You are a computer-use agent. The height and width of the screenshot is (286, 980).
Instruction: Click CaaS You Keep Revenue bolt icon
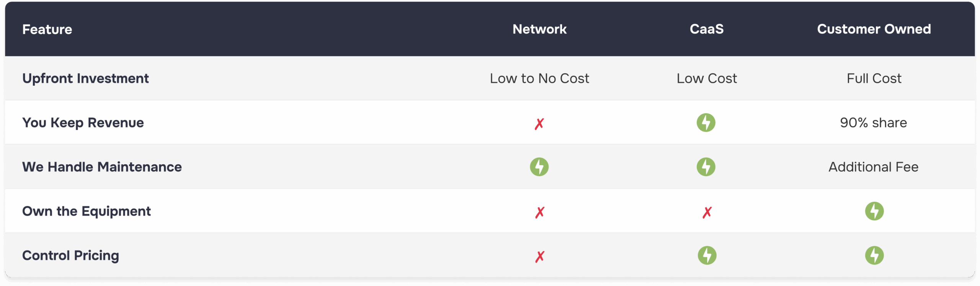point(706,123)
